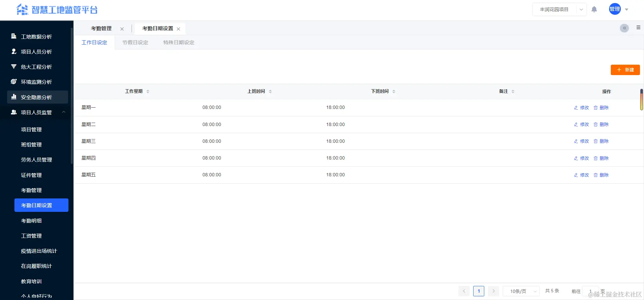Select page 1 in pagination
Screen dimensions: 644x300
click(479, 291)
